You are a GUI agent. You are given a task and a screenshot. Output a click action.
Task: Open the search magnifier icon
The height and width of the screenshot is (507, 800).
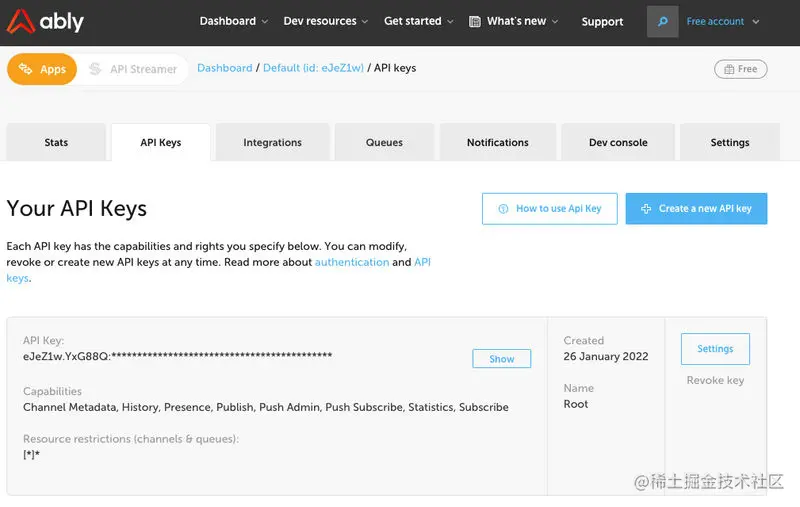click(x=662, y=21)
